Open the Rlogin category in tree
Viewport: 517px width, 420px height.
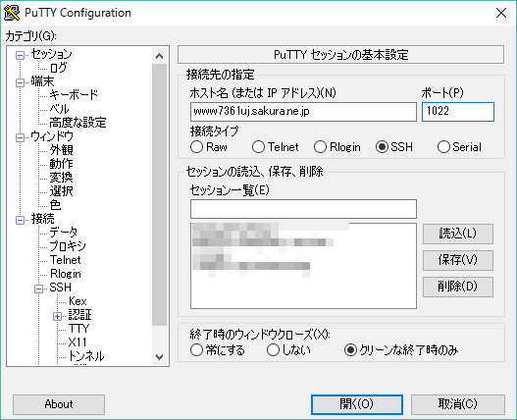pos(66,274)
